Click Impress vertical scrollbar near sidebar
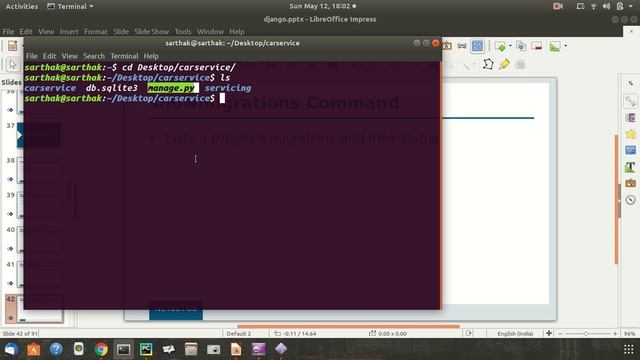Screen dimensions: 640x360 [616, 199]
